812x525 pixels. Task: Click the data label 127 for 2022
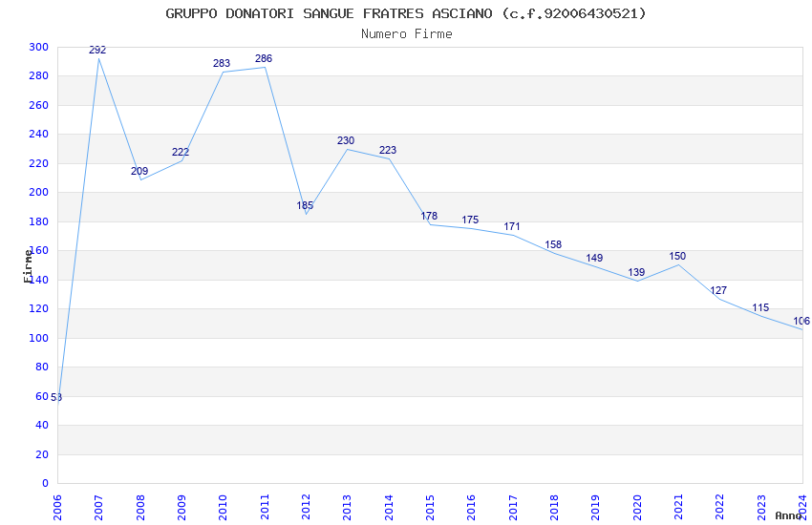point(718,291)
